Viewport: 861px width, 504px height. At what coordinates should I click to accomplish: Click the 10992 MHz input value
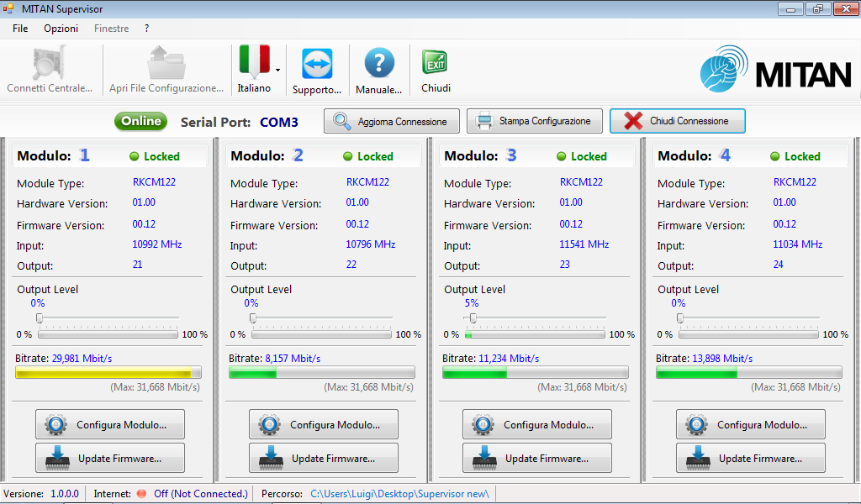(x=157, y=244)
